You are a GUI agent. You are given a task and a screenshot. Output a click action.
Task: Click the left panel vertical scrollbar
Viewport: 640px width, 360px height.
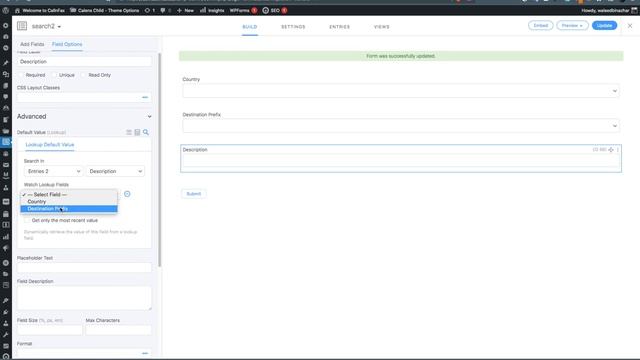159,160
